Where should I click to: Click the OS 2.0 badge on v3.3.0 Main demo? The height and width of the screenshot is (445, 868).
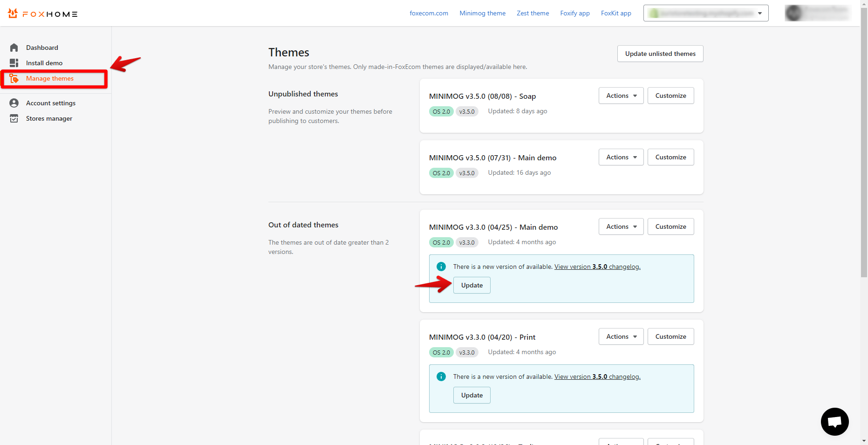point(441,242)
